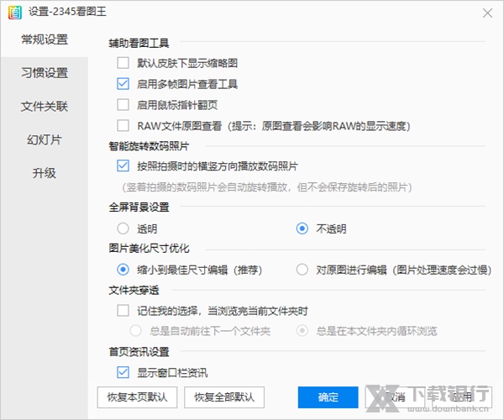The image size is (504, 420).
Task: Select 缩小到最佳尺寸编辑 radio option
Action: coord(123,270)
